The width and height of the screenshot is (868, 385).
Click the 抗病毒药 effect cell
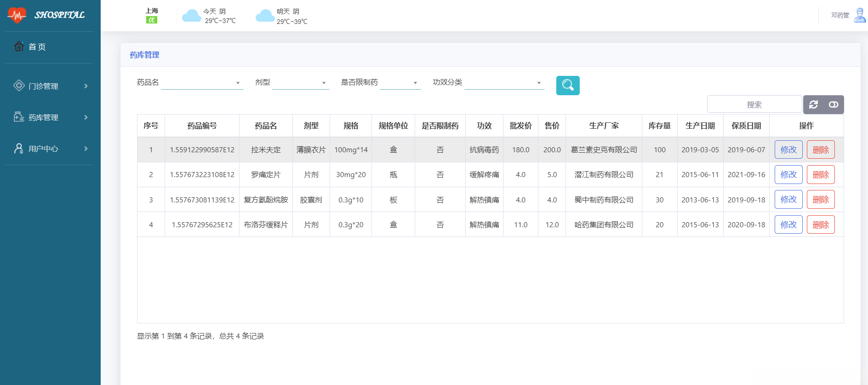point(484,149)
